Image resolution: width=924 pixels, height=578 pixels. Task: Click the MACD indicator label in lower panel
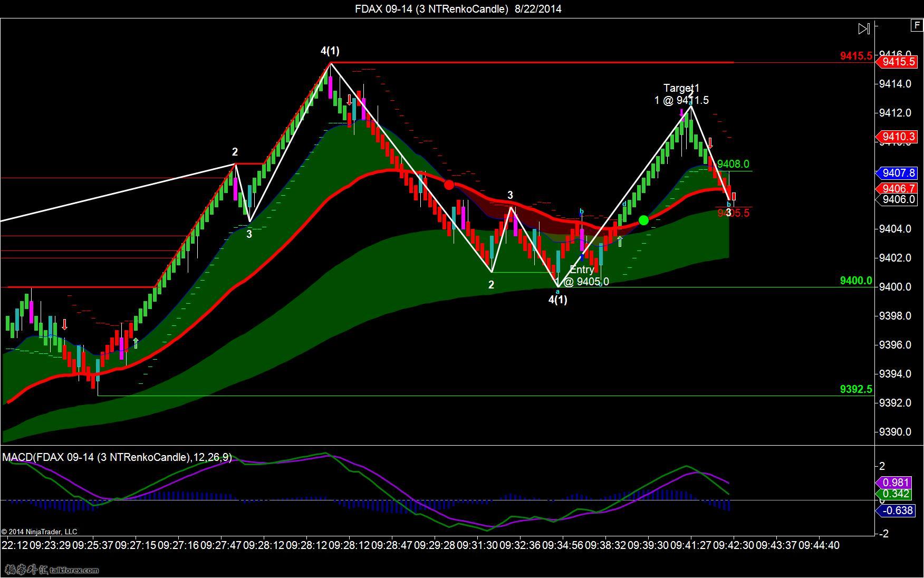(117, 457)
